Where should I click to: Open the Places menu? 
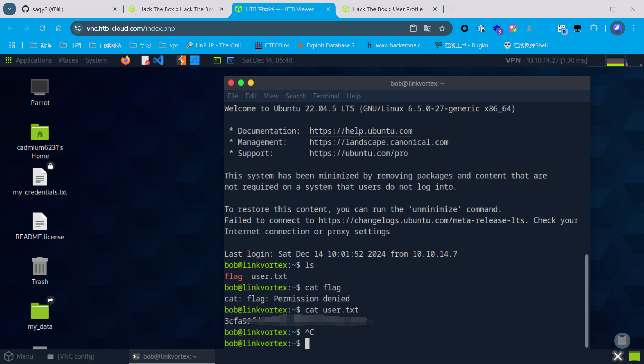(68, 60)
